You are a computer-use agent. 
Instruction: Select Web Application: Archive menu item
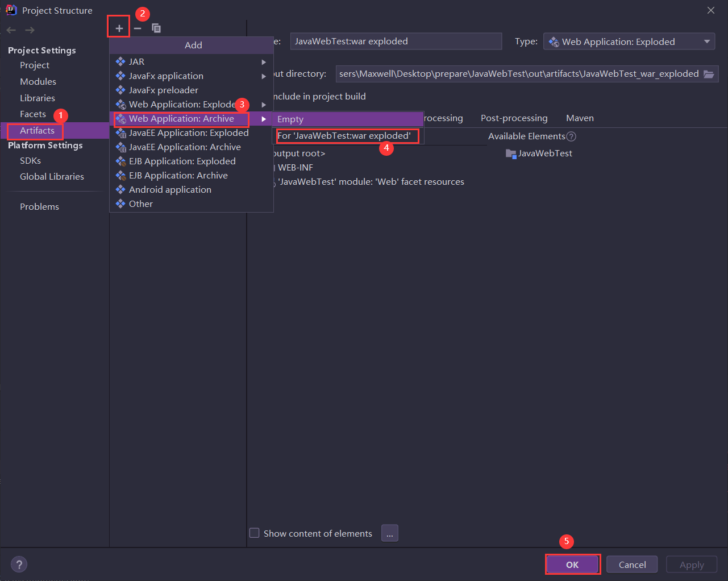coord(181,119)
